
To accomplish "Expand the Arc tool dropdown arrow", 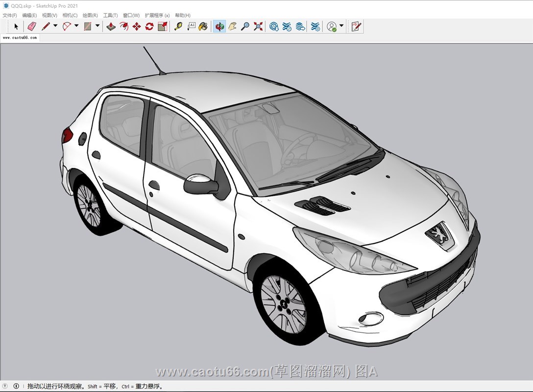I will [76, 26].
